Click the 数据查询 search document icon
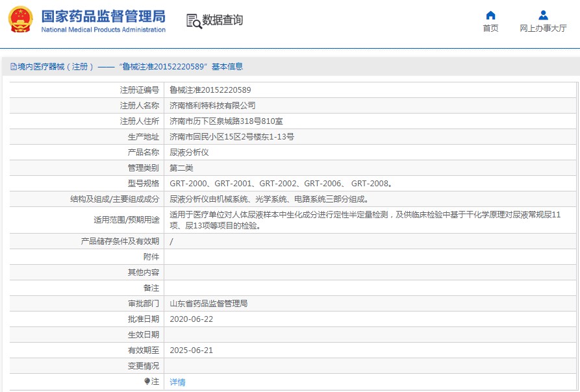The image size is (580, 392). [194, 21]
